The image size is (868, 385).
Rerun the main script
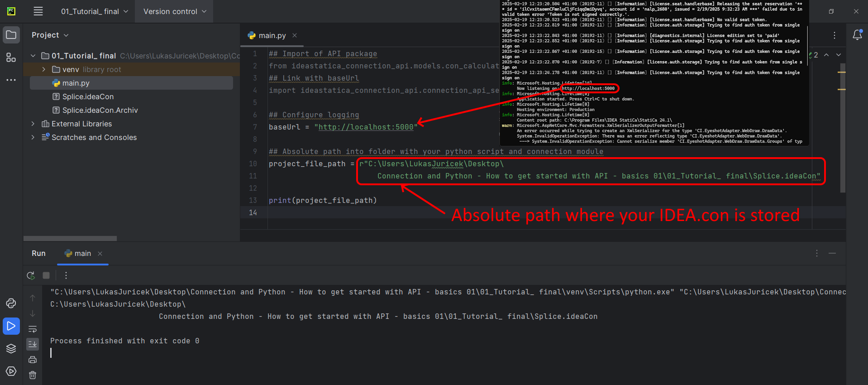coord(31,275)
